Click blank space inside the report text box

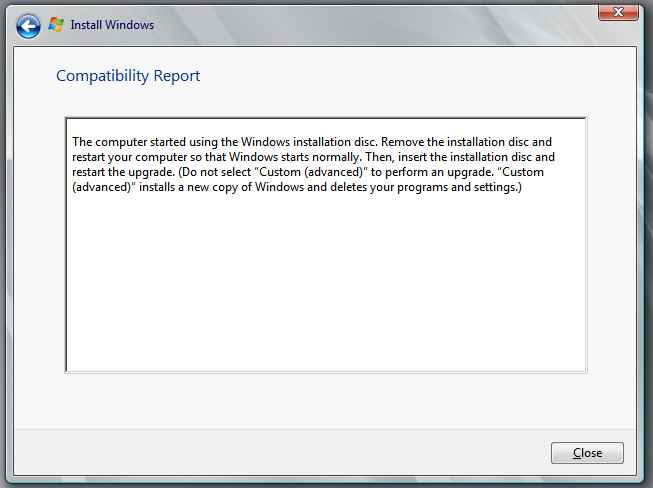[x=325, y=290]
